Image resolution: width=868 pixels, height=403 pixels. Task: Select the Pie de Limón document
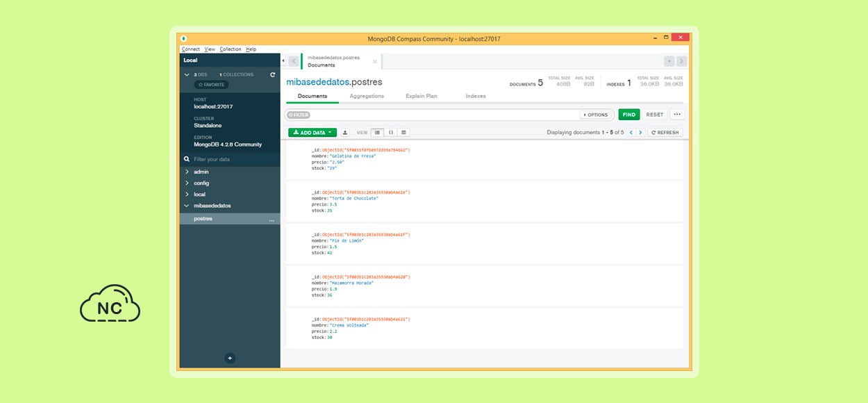(485, 244)
